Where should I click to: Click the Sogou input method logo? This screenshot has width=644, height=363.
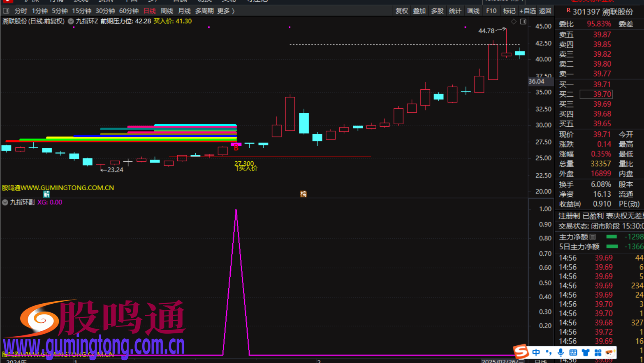click(521, 352)
